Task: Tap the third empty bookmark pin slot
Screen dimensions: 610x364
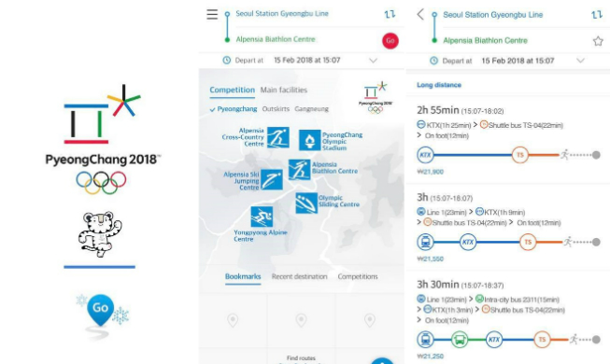Action: point(370,320)
